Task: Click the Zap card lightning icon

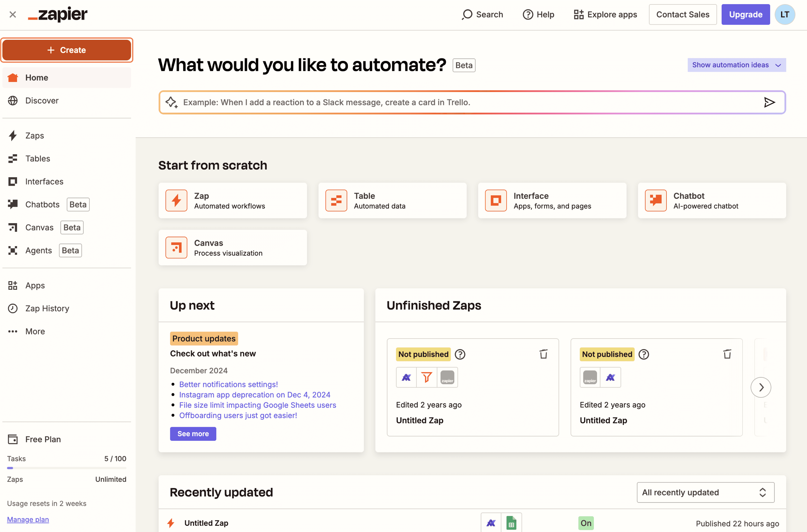Action: [176, 200]
